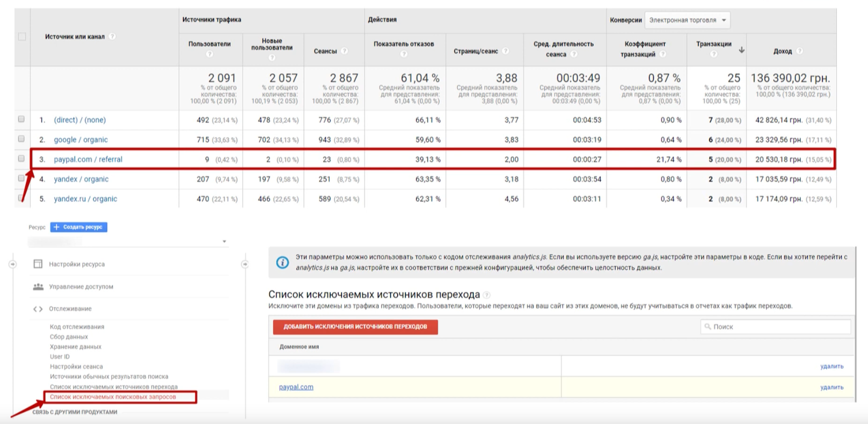Click the 'Поиск' search field

[776, 327]
